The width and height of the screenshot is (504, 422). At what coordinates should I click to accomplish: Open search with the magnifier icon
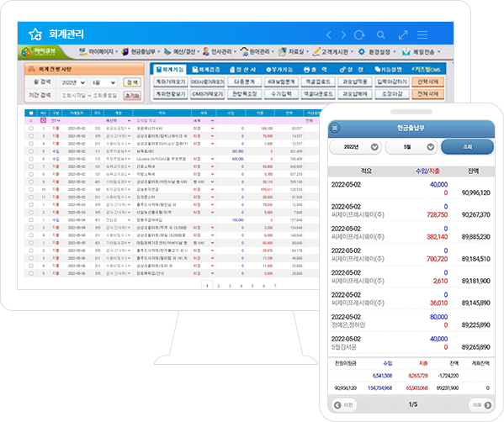(381, 34)
